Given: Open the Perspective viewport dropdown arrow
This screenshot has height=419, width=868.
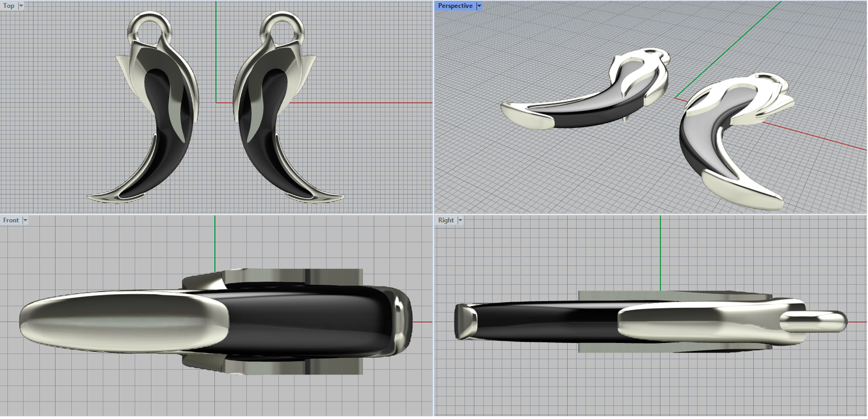Looking at the screenshot, I should click(479, 6).
